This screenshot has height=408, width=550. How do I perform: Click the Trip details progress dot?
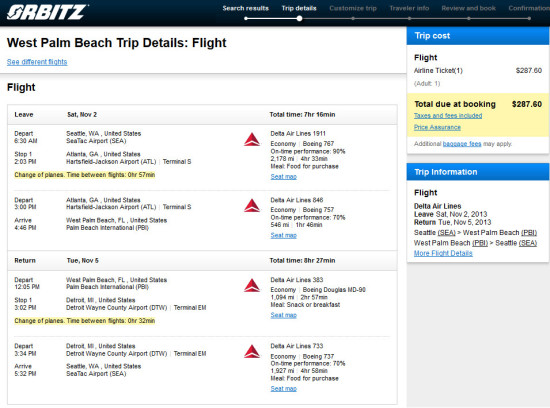299,19
